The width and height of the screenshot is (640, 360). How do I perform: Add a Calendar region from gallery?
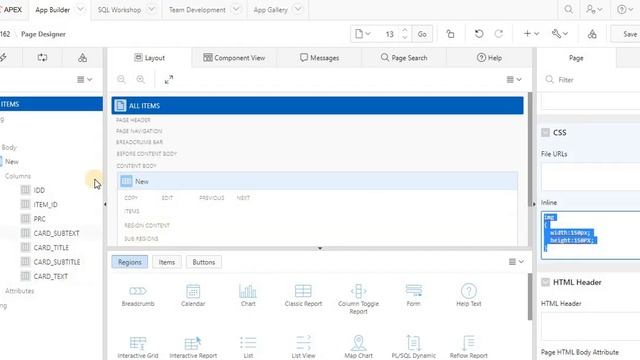click(193, 296)
